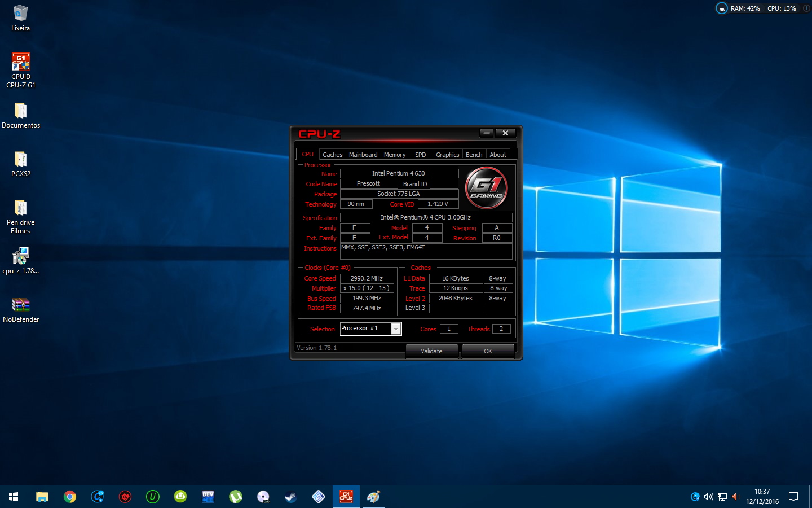Expand the performance widget plus button

(806, 8)
